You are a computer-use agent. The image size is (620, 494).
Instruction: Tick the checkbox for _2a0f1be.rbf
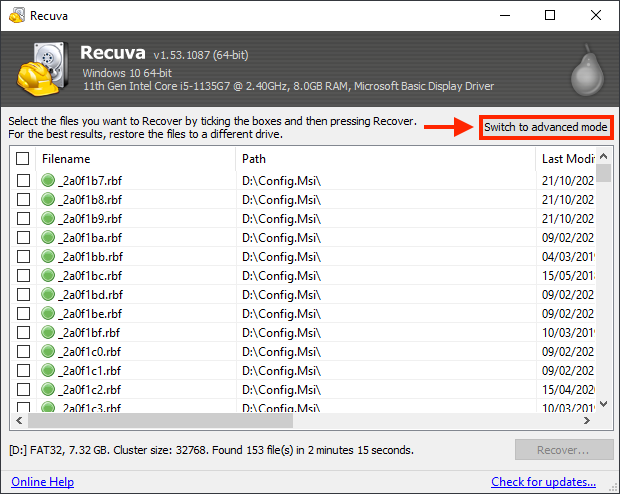[23, 314]
